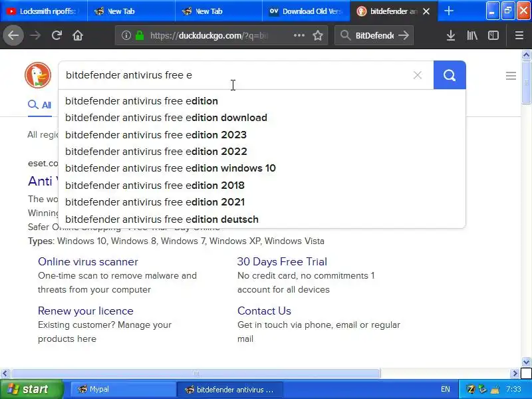Run search with blue magnifier button
The height and width of the screenshot is (399, 532).
(450, 75)
